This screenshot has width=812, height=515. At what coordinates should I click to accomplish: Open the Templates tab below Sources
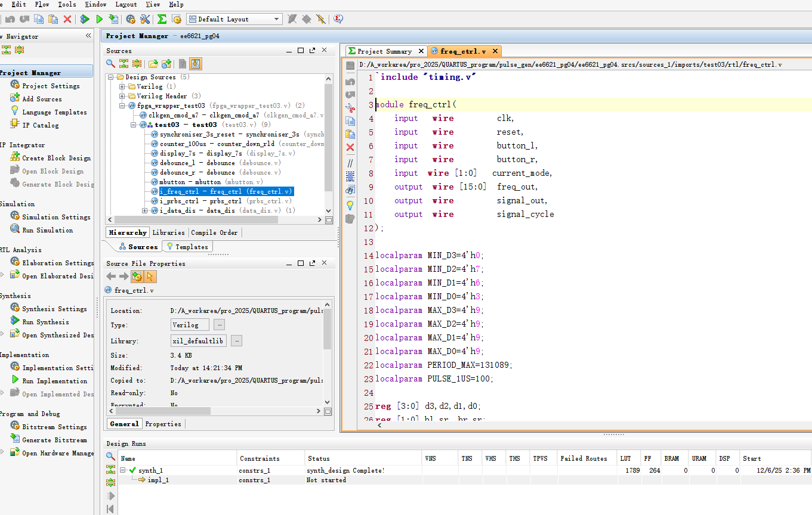pos(187,247)
